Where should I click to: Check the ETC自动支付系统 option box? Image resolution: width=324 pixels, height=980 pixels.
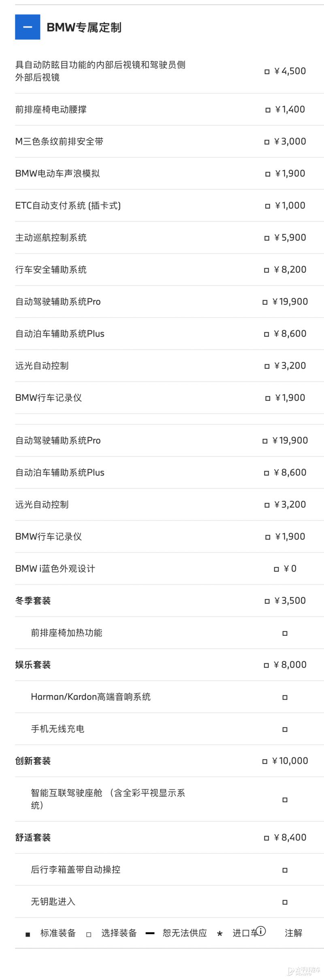(x=268, y=206)
